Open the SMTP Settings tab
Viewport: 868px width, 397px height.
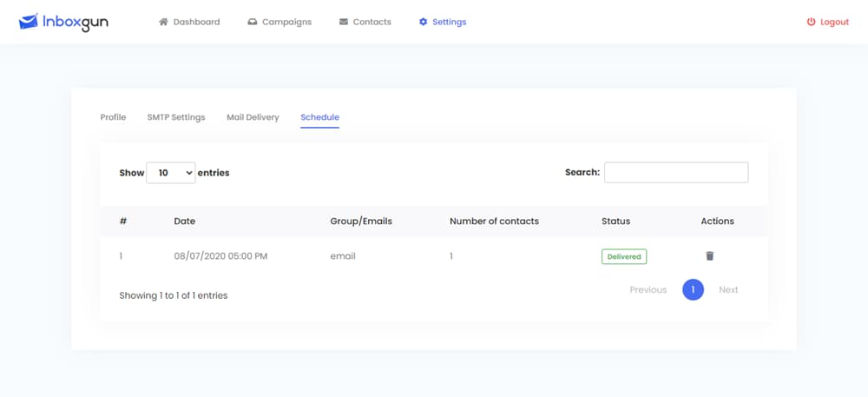(176, 117)
